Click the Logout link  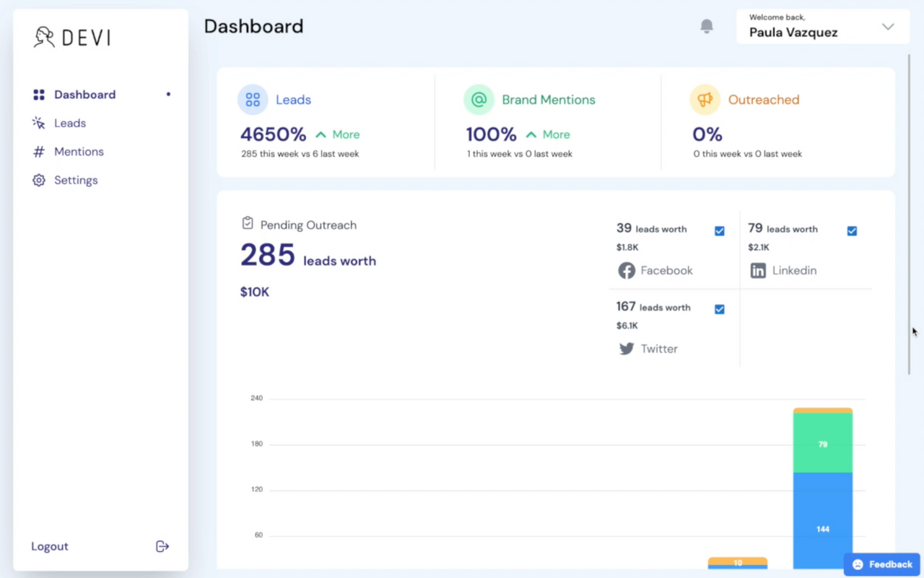tap(50, 546)
